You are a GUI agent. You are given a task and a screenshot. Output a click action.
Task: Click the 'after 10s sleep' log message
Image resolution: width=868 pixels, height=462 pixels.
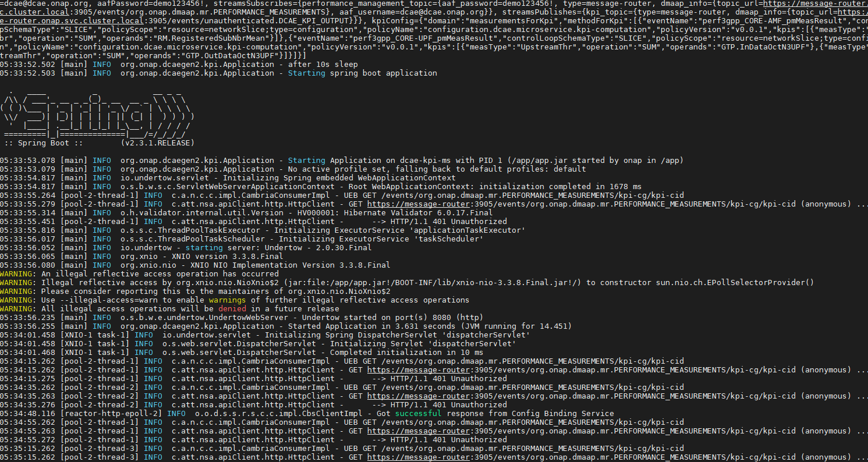click(x=323, y=65)
